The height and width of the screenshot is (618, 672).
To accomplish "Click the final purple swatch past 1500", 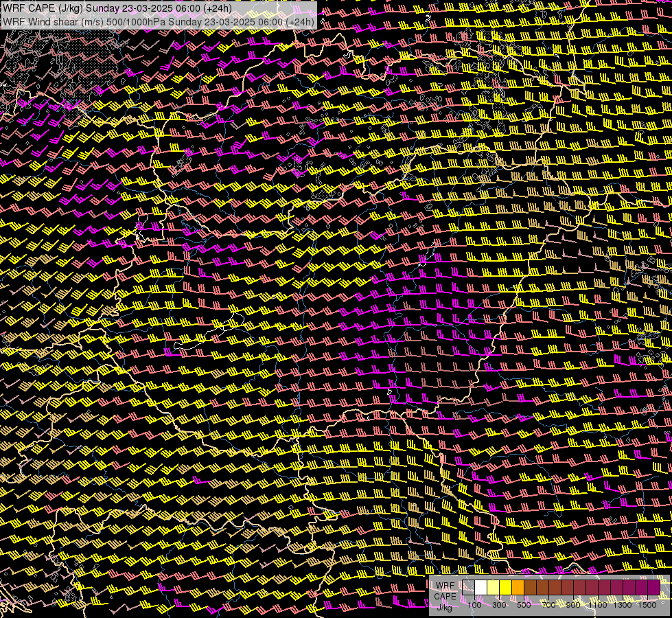I will tap(654, 588).
